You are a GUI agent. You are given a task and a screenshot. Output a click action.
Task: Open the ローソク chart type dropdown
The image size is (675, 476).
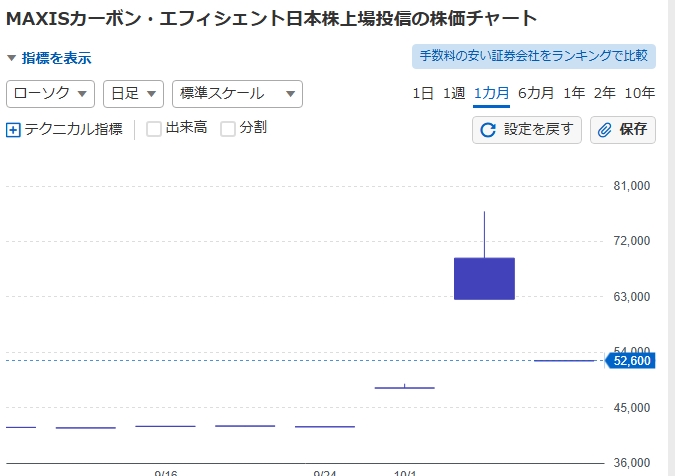pyautogui.click(x=50, y=94)
